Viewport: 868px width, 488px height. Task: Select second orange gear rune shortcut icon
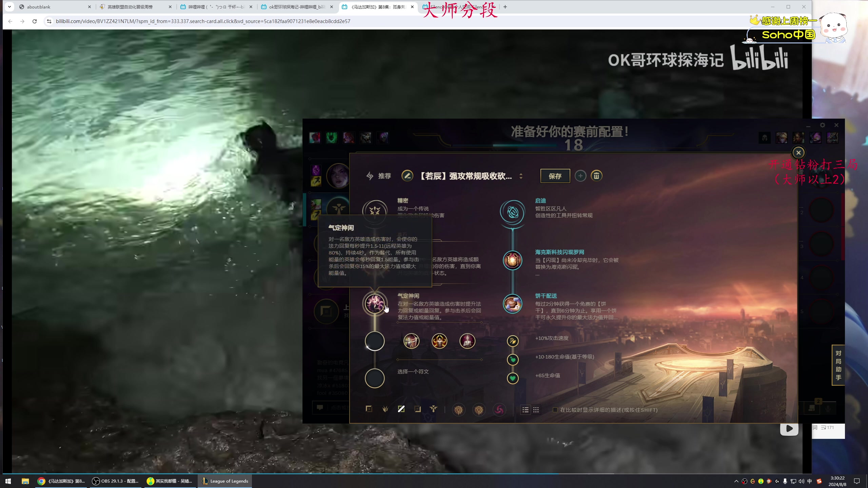[x=479, y=410]
